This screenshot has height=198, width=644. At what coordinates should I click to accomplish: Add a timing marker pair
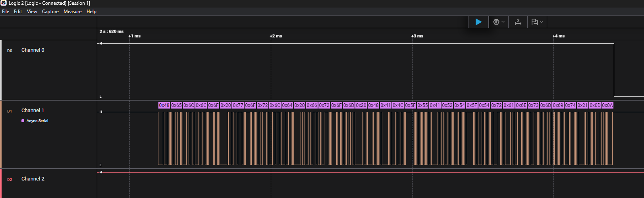(x=518, y=22)
